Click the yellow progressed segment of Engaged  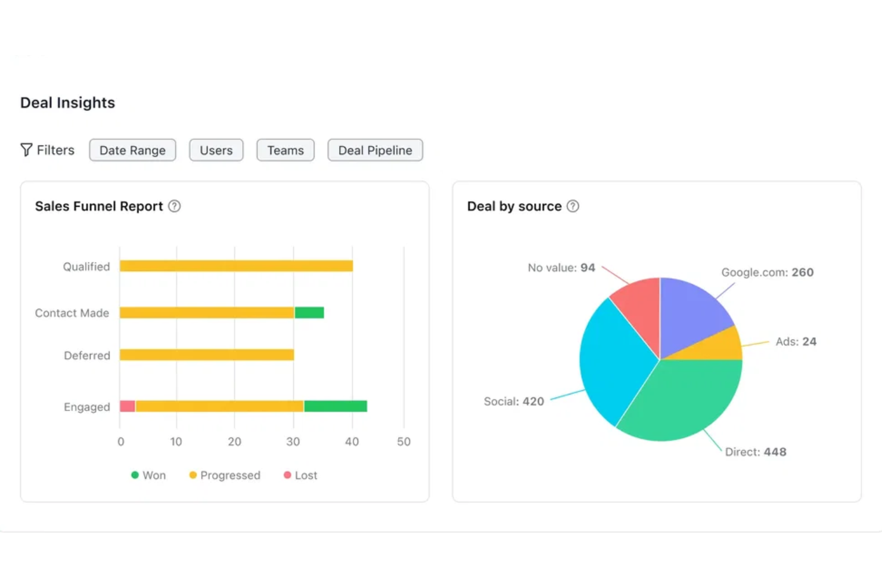tap(219, 406)
